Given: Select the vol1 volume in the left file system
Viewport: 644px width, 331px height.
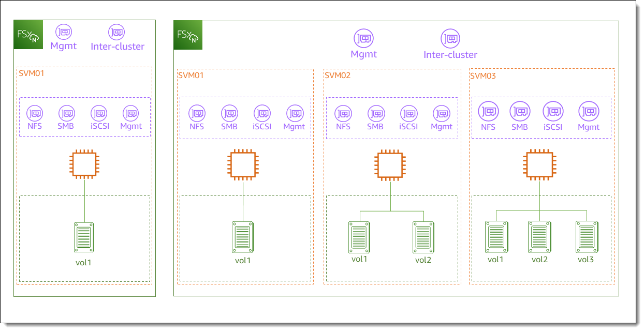Looking at the screenshot, I should point(85,236).
